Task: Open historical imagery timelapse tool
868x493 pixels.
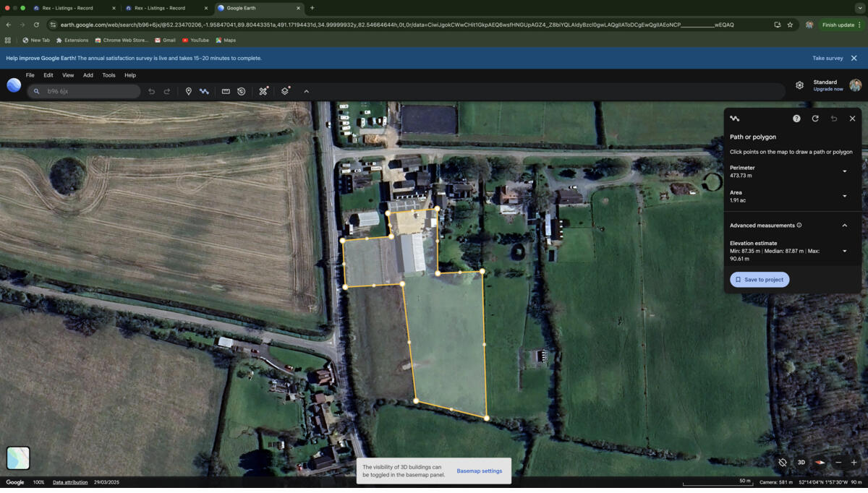Action: coord(242,92)
